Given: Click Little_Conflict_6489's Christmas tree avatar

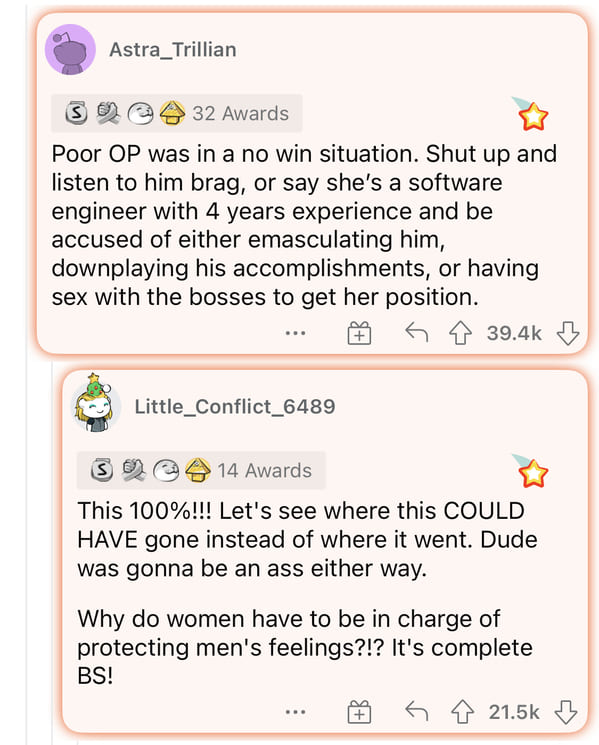Looking at the screenshot, I should click(95, 403).
